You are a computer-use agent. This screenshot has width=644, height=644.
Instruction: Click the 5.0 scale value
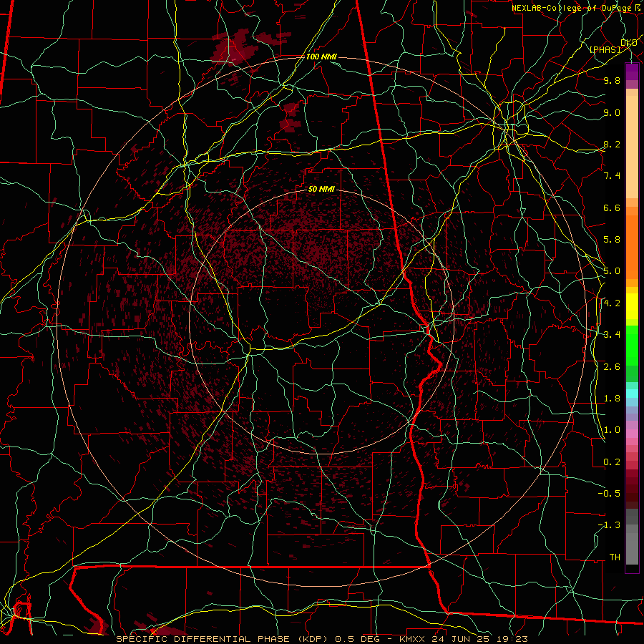pyautogui.click(x=612, y=271)
